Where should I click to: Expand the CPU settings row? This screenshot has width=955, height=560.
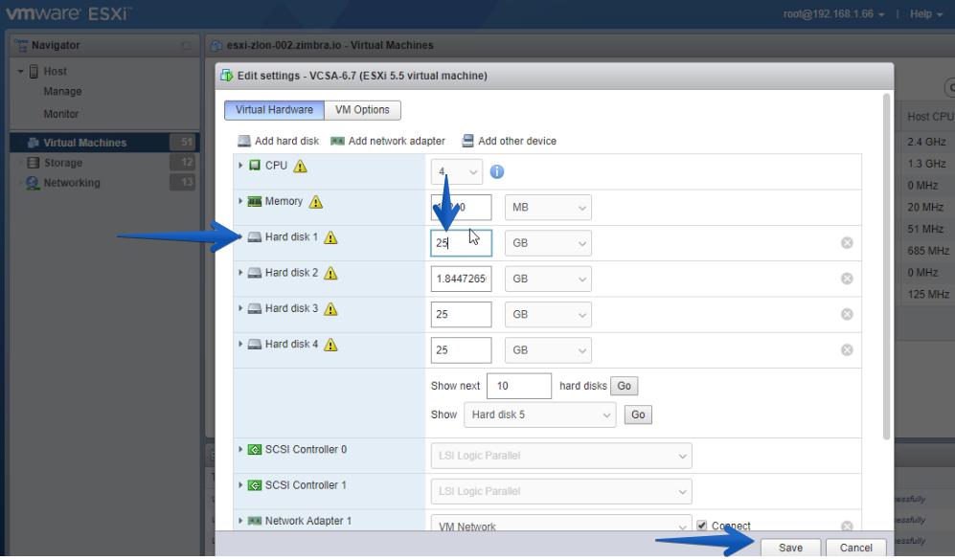tap(240, 166)
